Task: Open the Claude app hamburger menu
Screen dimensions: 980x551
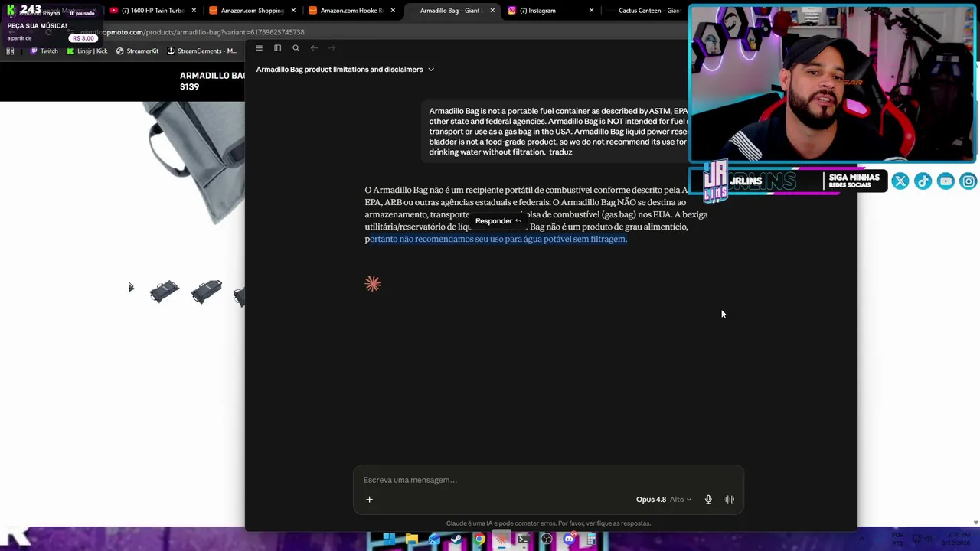Action: click(x=259, y=48)
